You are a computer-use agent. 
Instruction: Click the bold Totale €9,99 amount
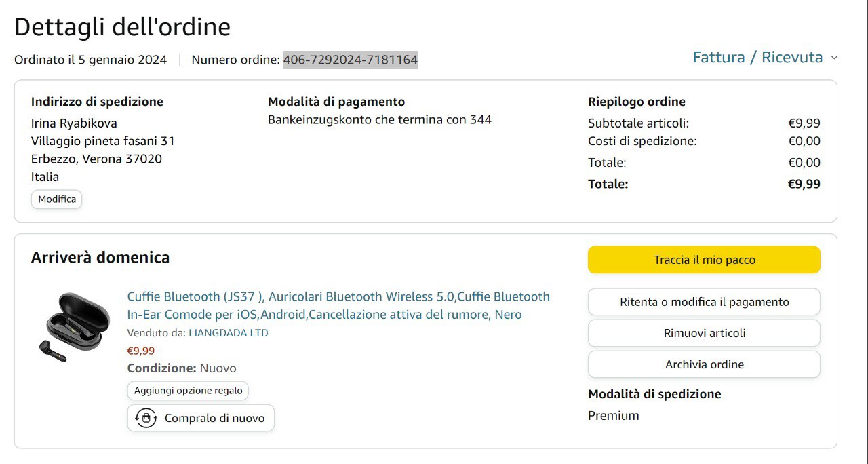click(804, 184)
